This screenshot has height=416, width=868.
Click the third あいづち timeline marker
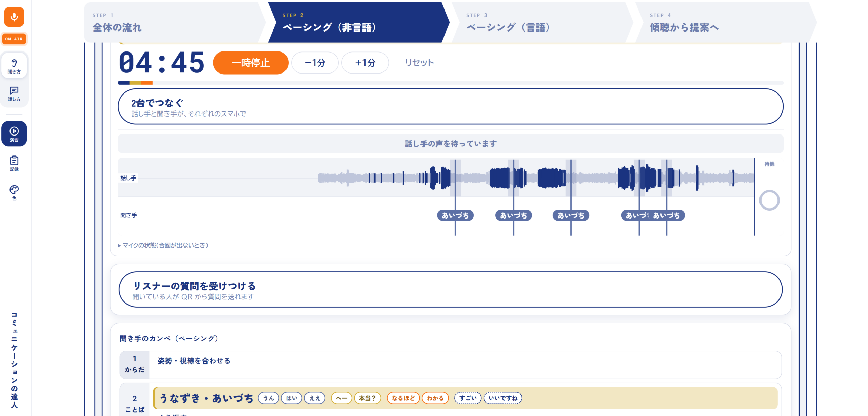tap(571, 215)
